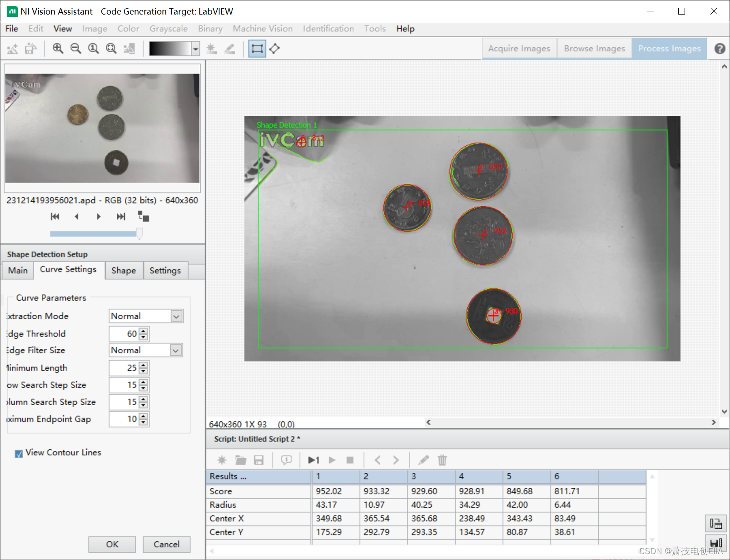Open the Edge Filter Size dropdown
Image resolution: width=730 pixels, height=560 pixels.
[x=176, y=350]
